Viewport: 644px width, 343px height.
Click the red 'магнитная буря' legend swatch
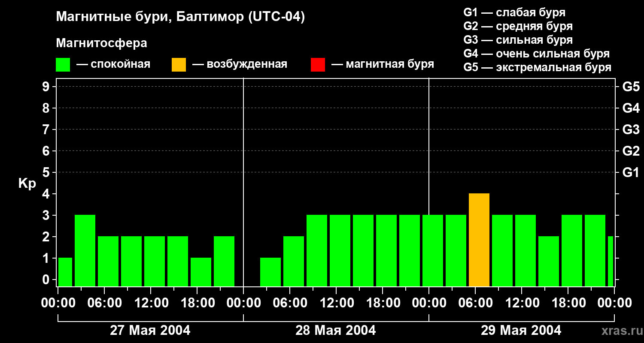pyautogui.click(x=318, y=65)
